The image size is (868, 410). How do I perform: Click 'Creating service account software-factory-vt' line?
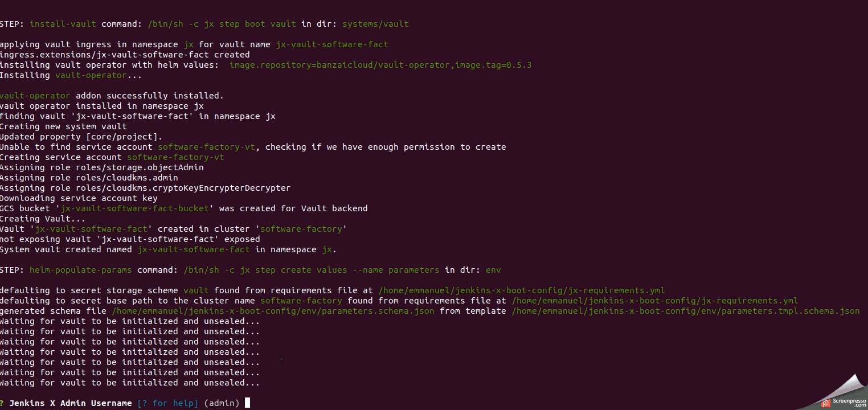pos(112,157)
